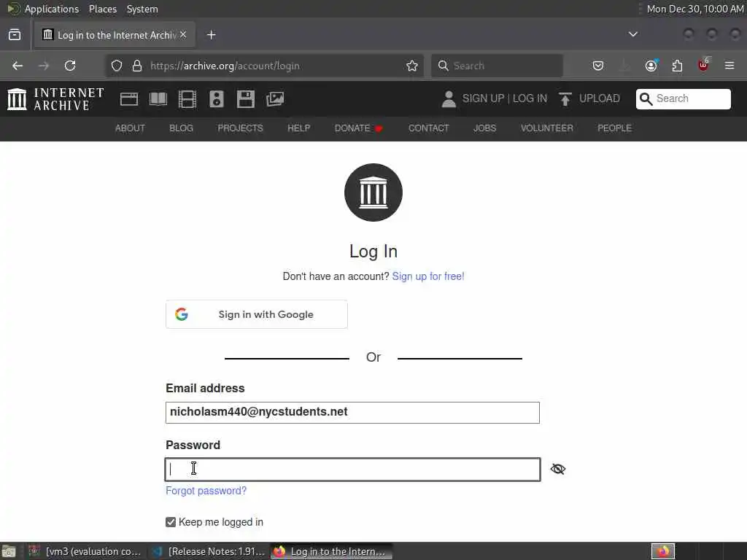Screen dimensions: 747x560
Task: Click the Firefox Search bar
Action: click(x=497, y=66)
